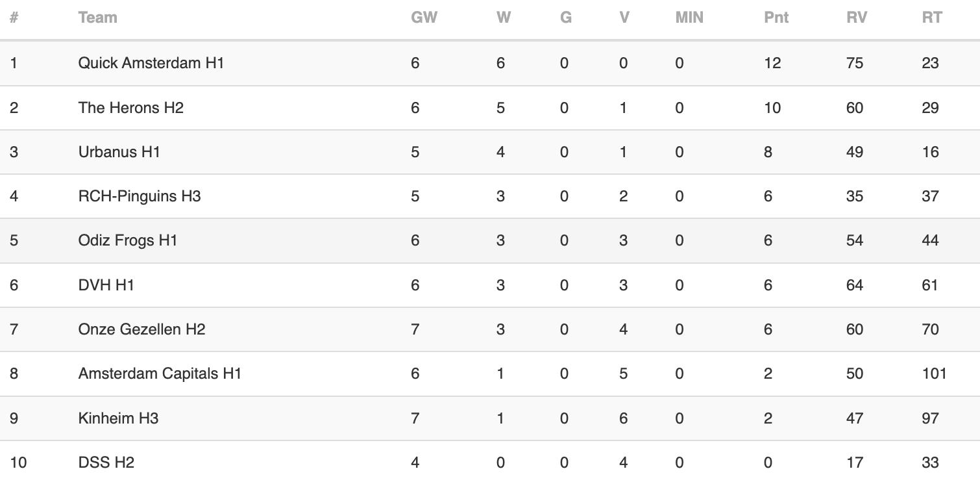Open Kinheim H3 team entry
980x495 pixels.
(119, 418)
